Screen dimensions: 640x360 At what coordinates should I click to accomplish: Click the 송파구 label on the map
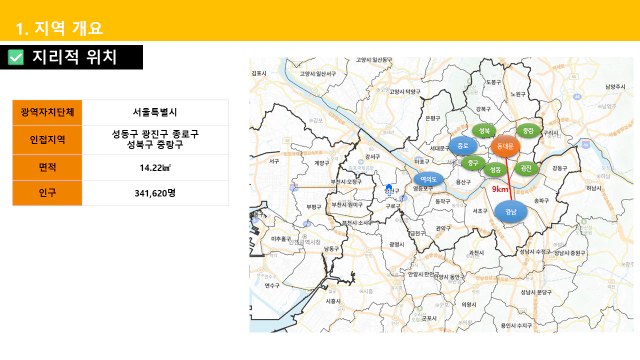click(541, 201)
